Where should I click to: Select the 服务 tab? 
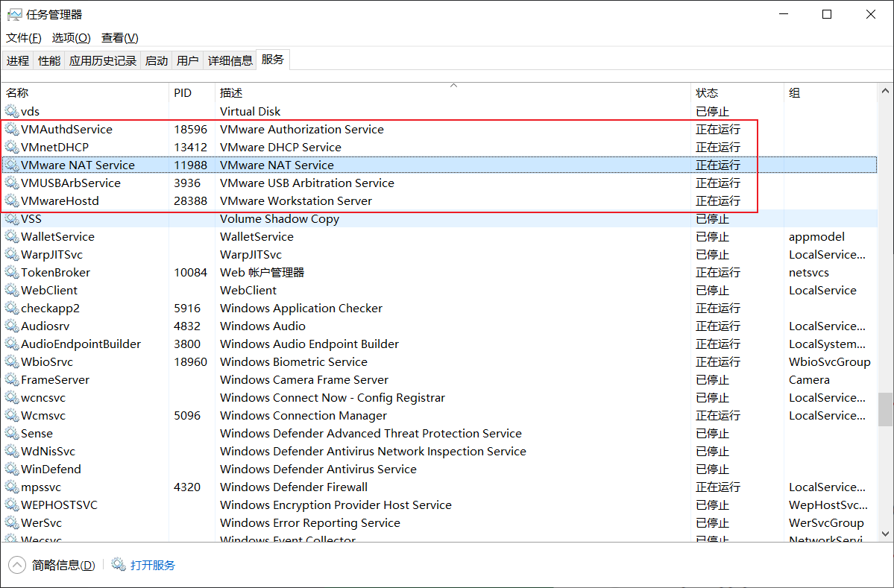(x=273, y=60)
